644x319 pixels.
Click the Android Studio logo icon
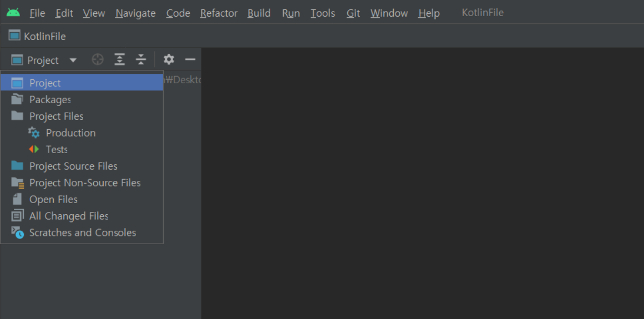tap(13, 12)
